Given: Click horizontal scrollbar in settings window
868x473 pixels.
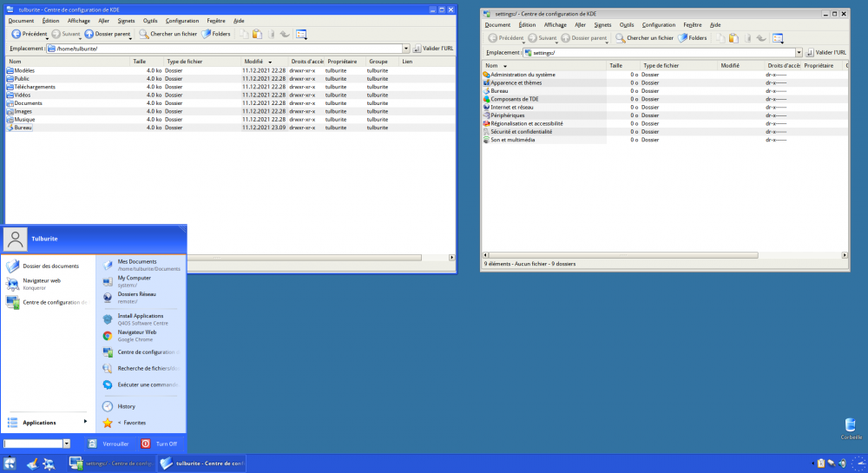Looking at the screenshot, I should point(623,255).
